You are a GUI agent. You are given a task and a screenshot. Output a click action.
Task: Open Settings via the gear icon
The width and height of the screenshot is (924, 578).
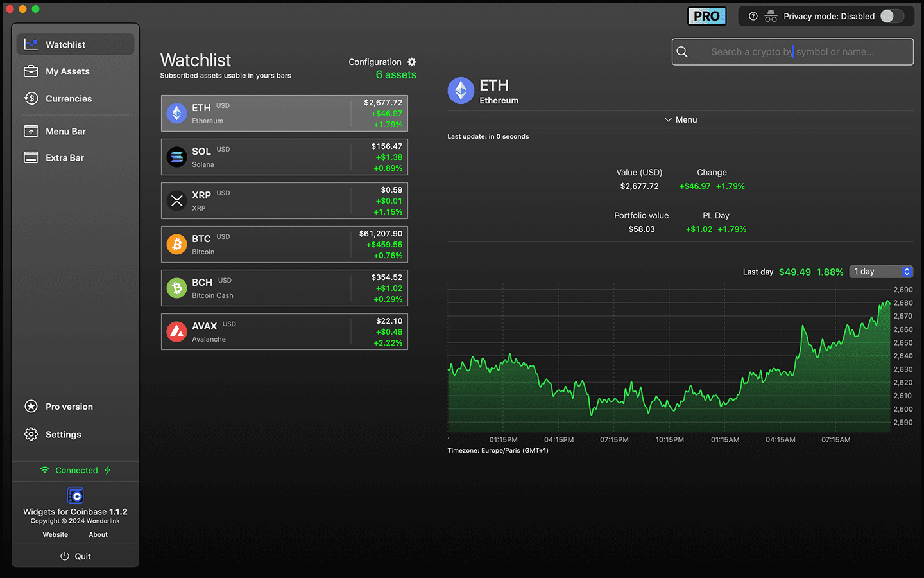(30, 434)
